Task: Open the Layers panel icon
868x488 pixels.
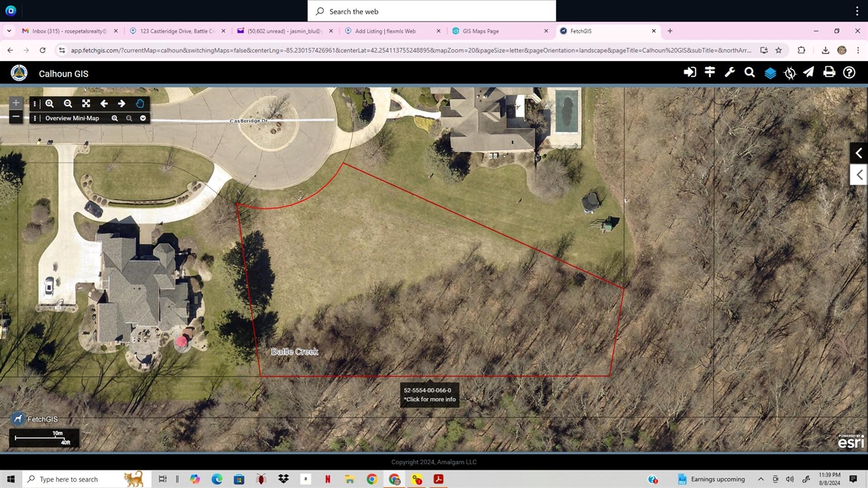Action: pyautogui.click(x=770, y=73)
